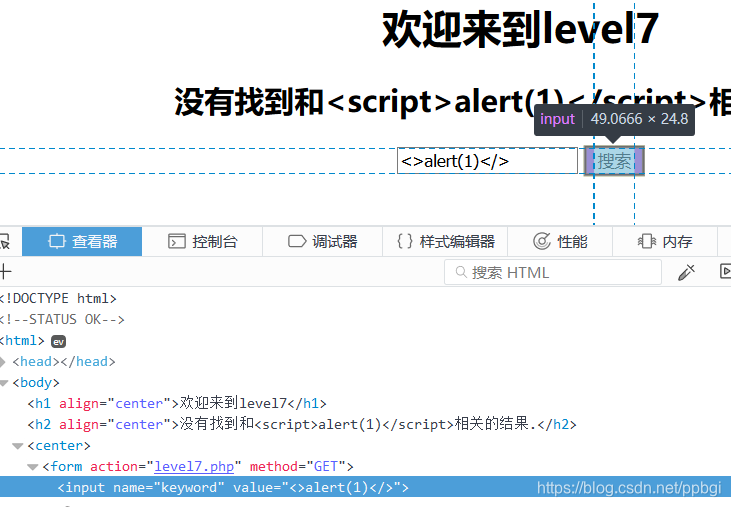Select the html element tag
This screenshot has width=731, height=507.
pos(22,341)
